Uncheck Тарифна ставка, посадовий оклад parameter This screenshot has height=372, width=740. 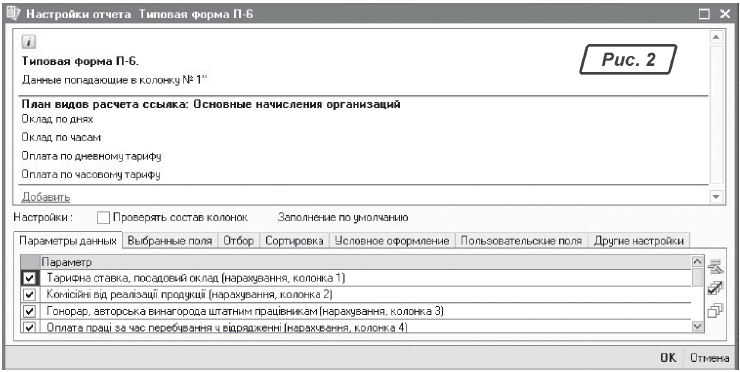tap(29, 278)
